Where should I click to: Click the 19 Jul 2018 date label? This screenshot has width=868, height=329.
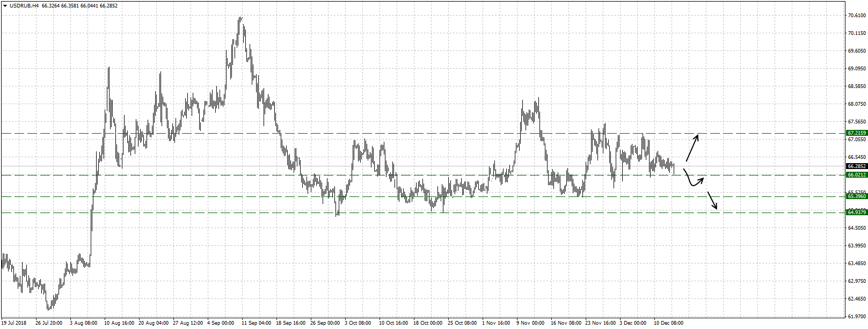pyautogui.click(x=15, y=323)
